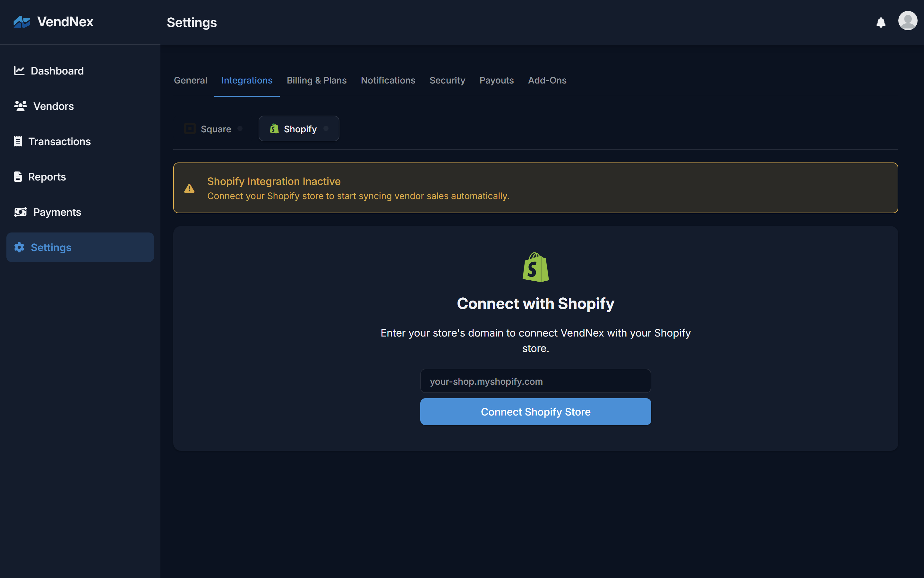Click the Transactions receipt icon

coord(18,141)
